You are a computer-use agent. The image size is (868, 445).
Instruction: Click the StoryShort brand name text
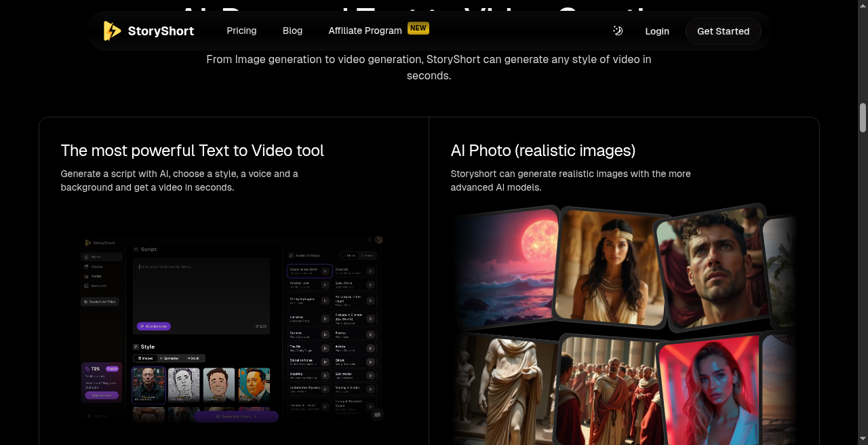161,31
